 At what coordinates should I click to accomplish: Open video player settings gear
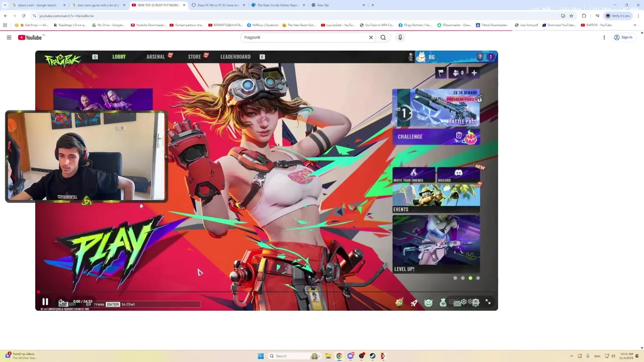(464, 302)
